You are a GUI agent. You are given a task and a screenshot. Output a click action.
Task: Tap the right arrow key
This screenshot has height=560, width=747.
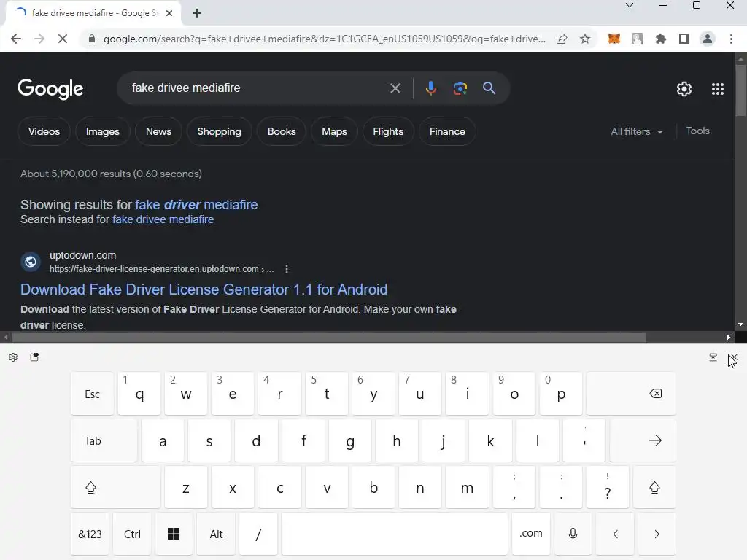coord(657,534)
